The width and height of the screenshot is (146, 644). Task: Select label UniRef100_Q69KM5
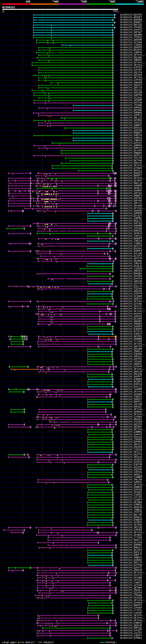pos(131,40)
